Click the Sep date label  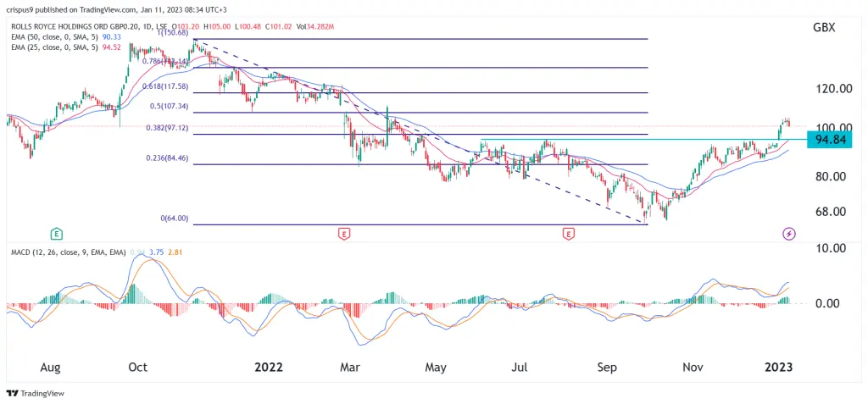(x=607, y=367)
